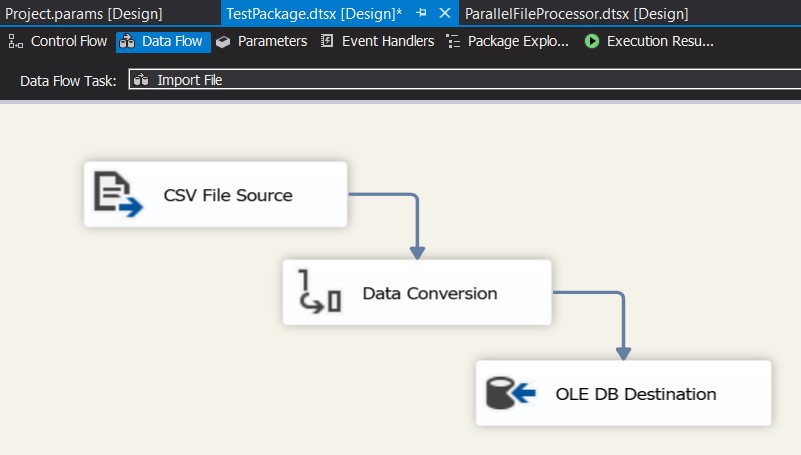Click the Event Handlers tab icon
Viewport: 801px width, 455px height.
[x=327, y=42]
